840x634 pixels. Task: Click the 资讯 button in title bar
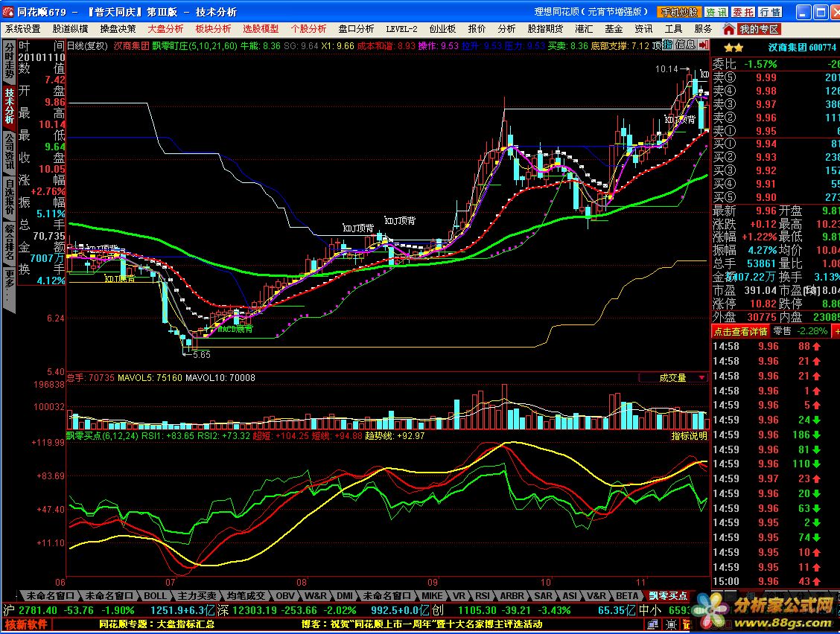pos(716,12)
